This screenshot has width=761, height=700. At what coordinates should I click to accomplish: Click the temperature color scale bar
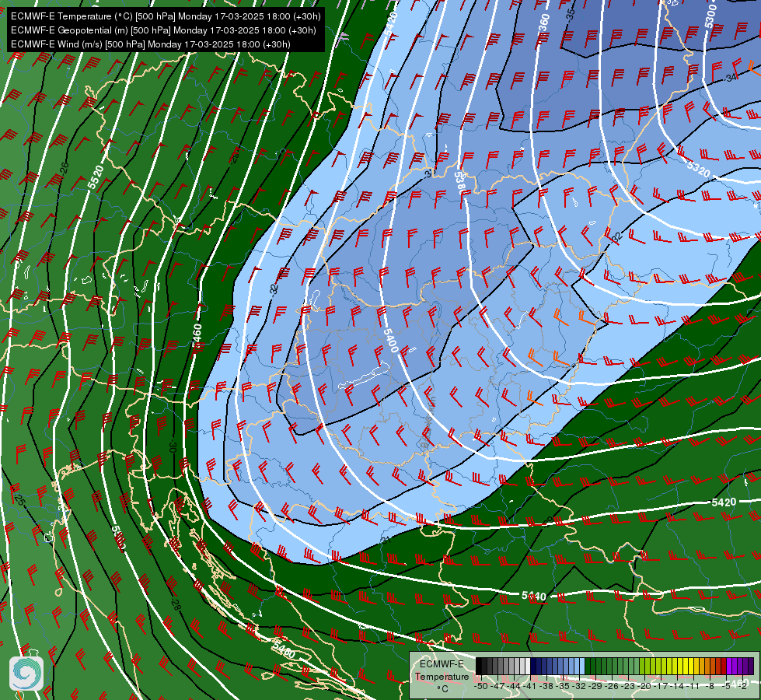614,667
